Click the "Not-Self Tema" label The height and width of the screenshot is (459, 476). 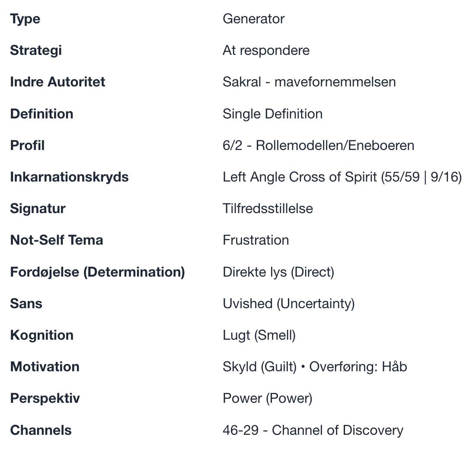click(x=57, y=240)
